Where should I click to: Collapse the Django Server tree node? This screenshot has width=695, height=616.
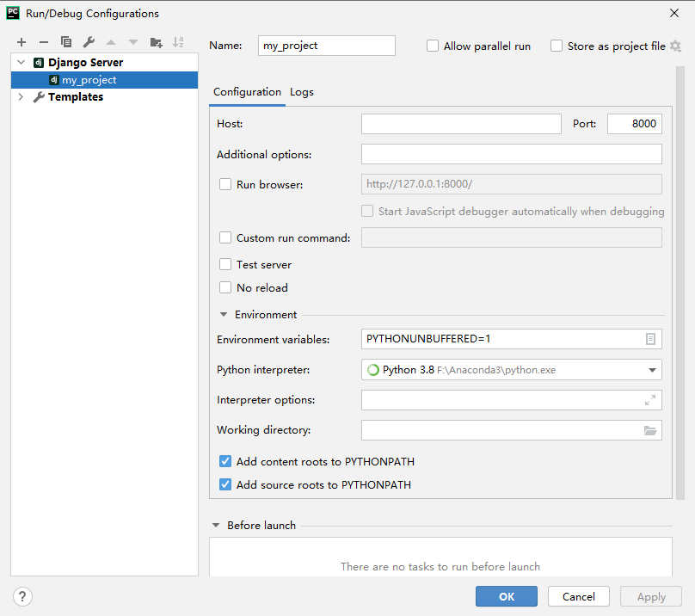tap(21, 63)
